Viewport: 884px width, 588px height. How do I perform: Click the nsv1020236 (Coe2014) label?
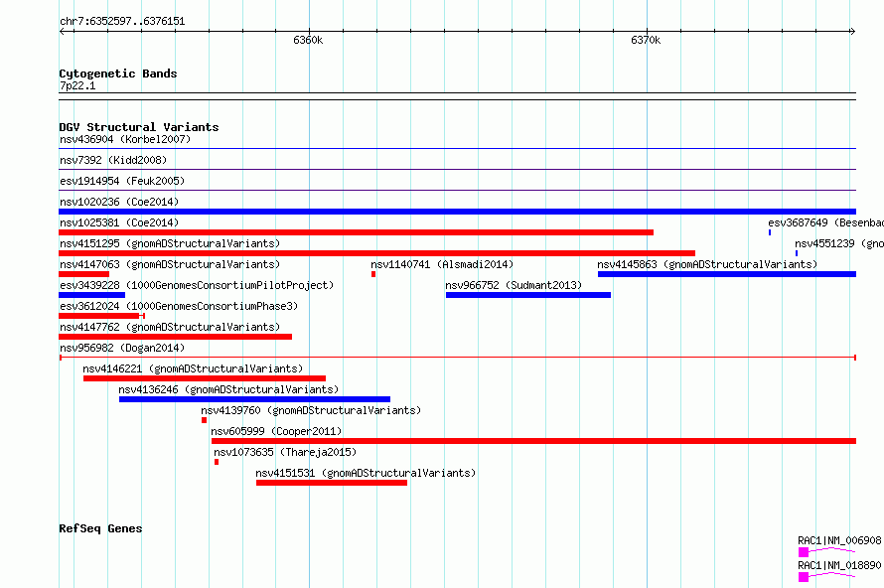pyautogui.click(x=119, y=202)
